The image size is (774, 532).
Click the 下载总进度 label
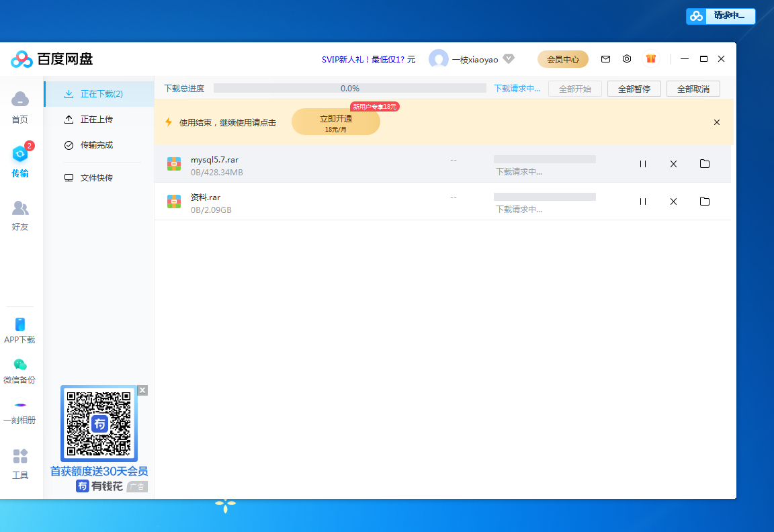click(x=184, y=89)
